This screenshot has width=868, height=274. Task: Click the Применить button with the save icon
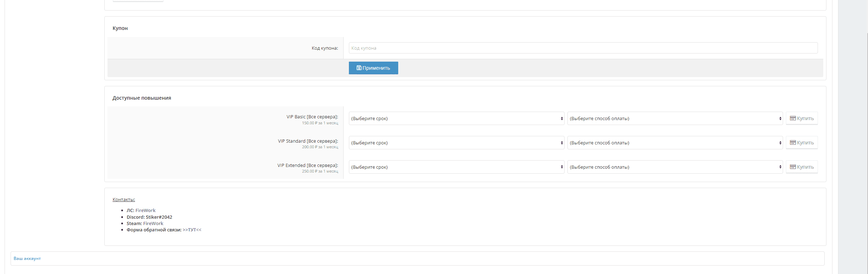click(x=373, y=68)
